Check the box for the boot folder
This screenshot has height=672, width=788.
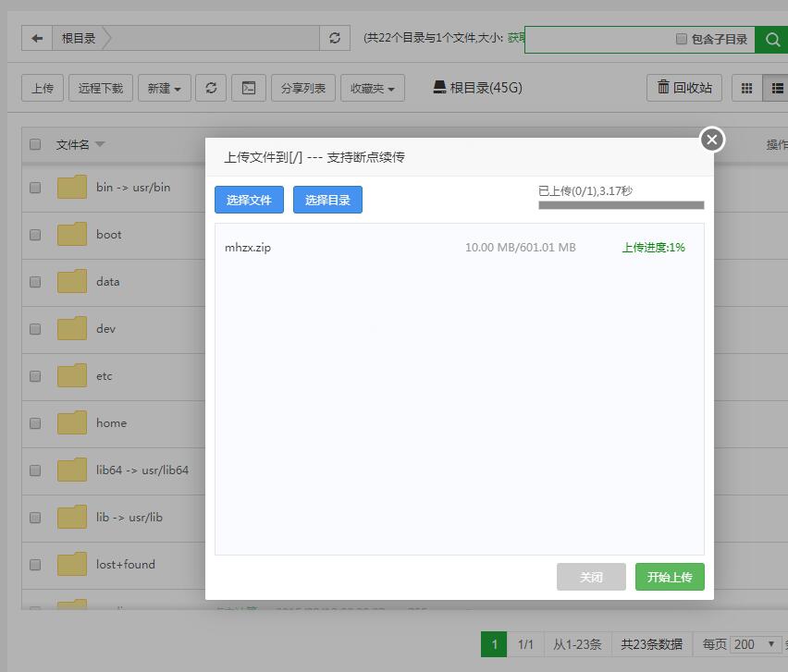[35, 235]
